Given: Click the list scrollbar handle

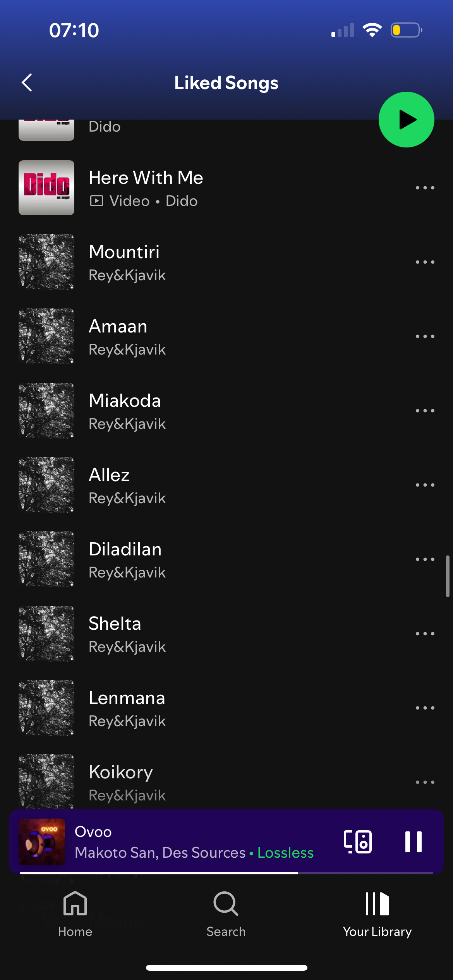Looking at the screenshot, I should tap(448, 576).
